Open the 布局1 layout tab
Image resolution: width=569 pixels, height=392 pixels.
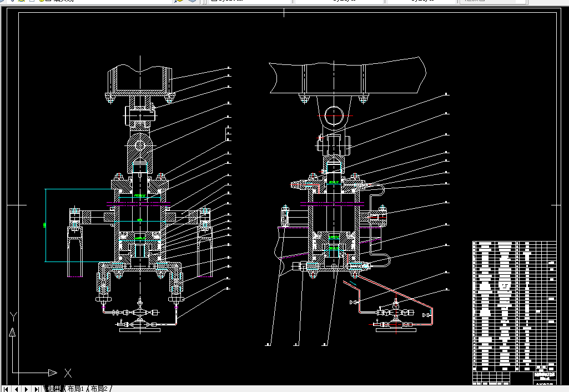pos(75,389)
